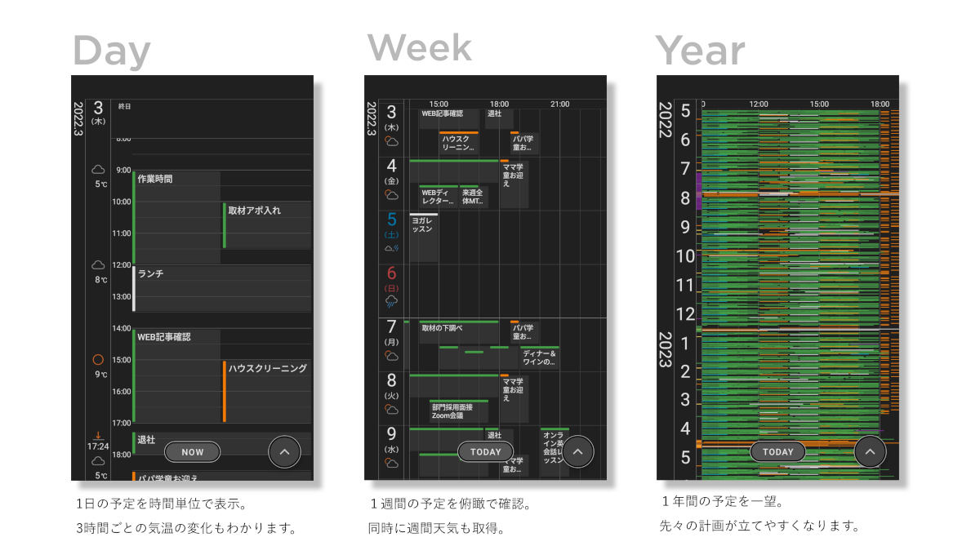The width and height of the screenshot is (980, 555).
Task: Open the ヨガレッスン event on Saturday 5
Action: (x=423, y=237)
